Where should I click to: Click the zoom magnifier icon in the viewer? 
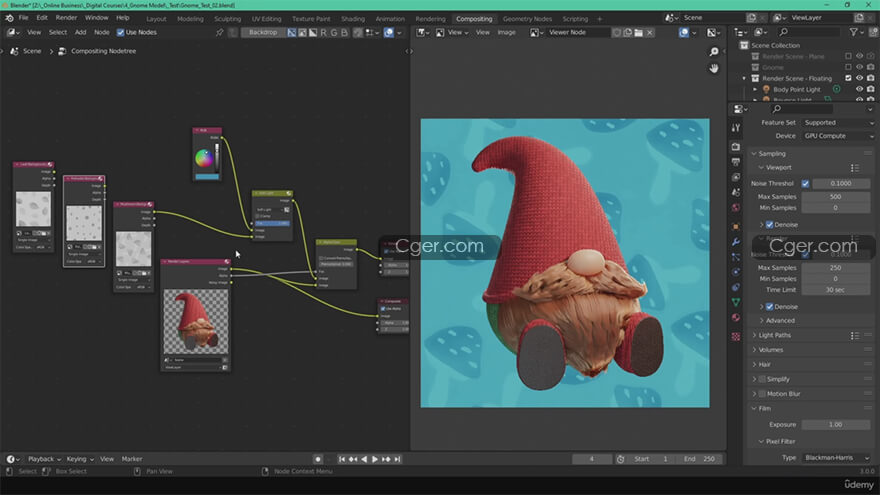tap(714, 50)
